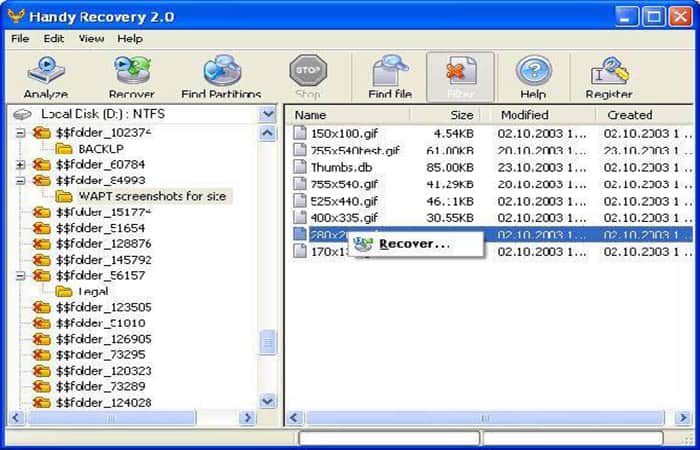Image resolution: width=700 pixels, height=450 pixels.
Task: Click the 85.00KB size value
Action: (450, 167)
